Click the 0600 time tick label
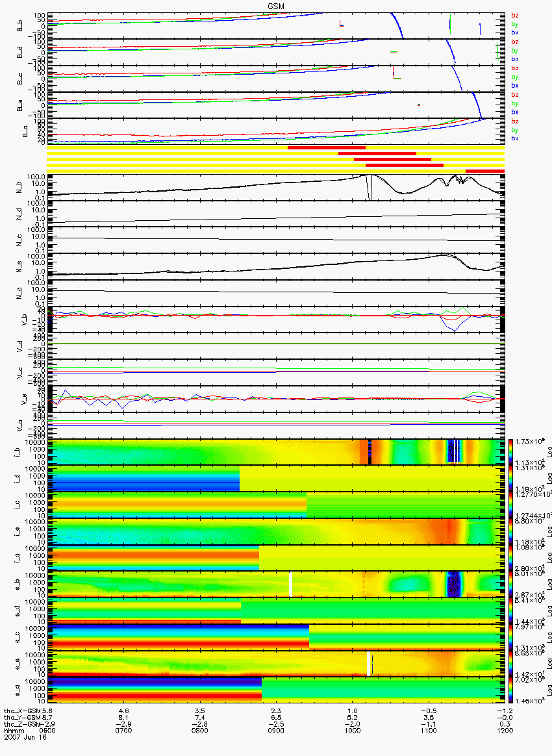 [x=47, y=731]
